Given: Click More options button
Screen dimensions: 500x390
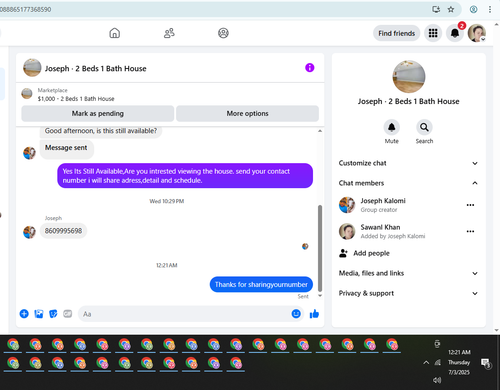Looking at the screenshot, I should [247, 114].
